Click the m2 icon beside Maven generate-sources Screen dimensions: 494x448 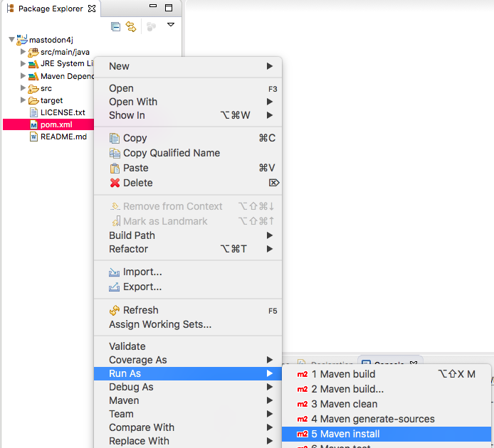(302, 420)
